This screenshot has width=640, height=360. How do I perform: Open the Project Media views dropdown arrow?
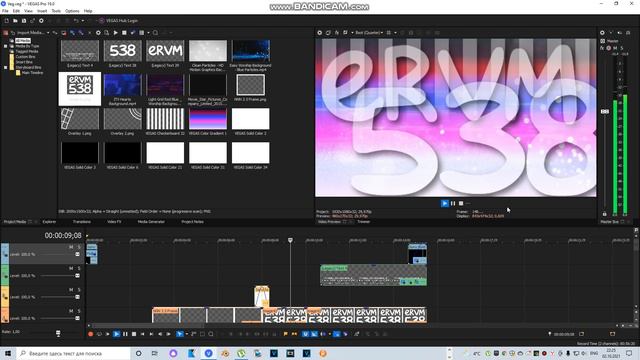click(148, 32)
